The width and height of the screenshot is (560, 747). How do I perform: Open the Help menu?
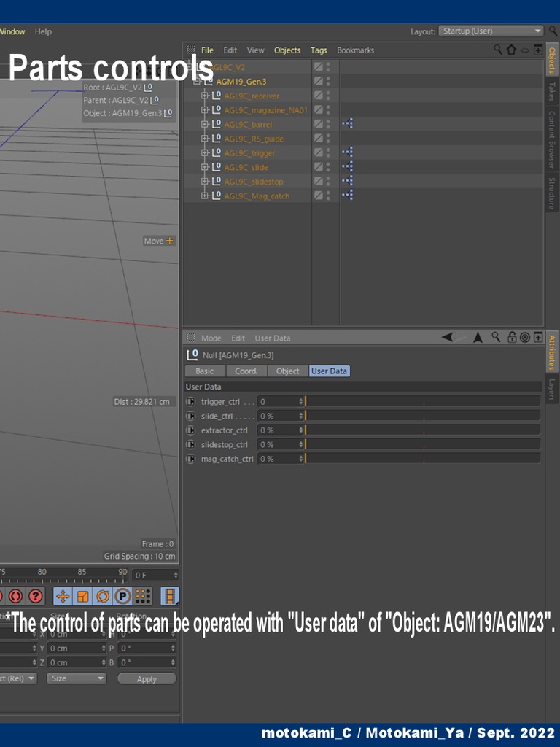[43, 31]
